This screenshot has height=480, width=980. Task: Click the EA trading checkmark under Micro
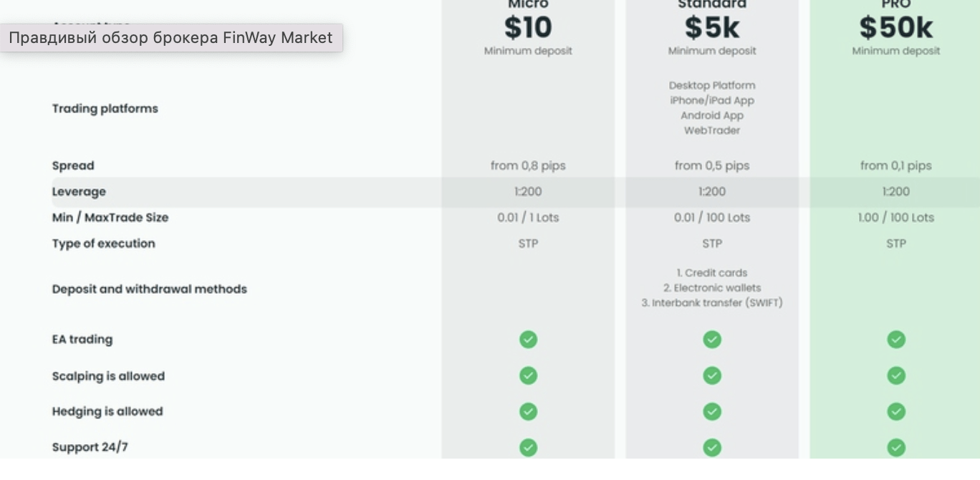tap(528, 339)
